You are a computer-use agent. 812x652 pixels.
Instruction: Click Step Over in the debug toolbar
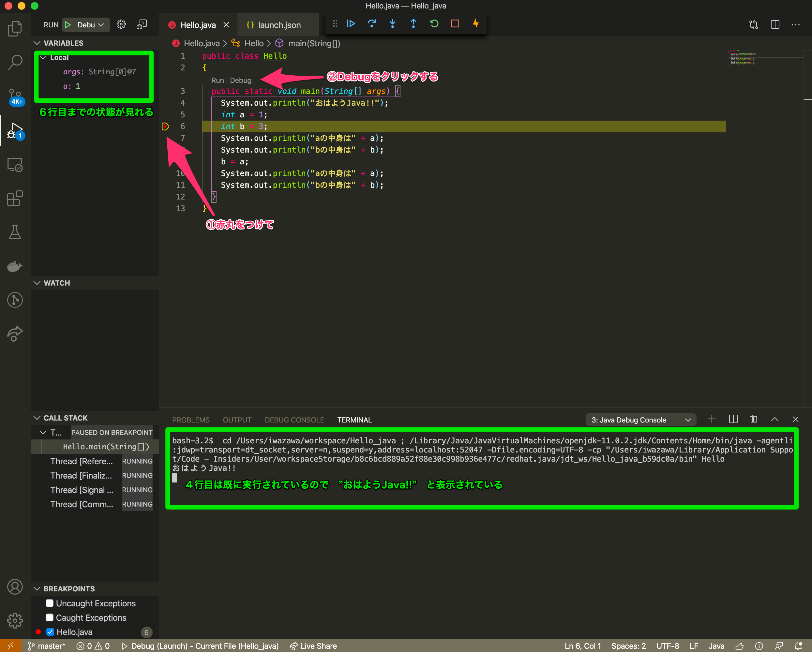coord(372,24)
